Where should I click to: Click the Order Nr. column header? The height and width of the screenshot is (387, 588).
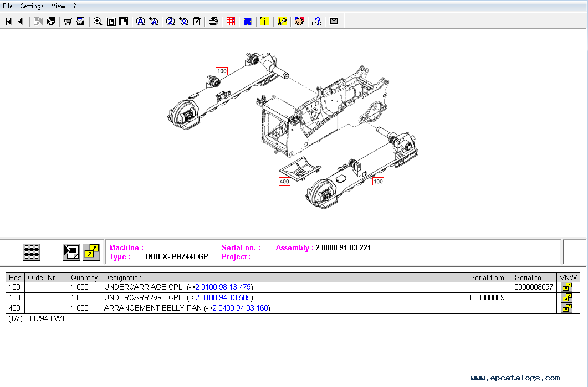[42, 277]
